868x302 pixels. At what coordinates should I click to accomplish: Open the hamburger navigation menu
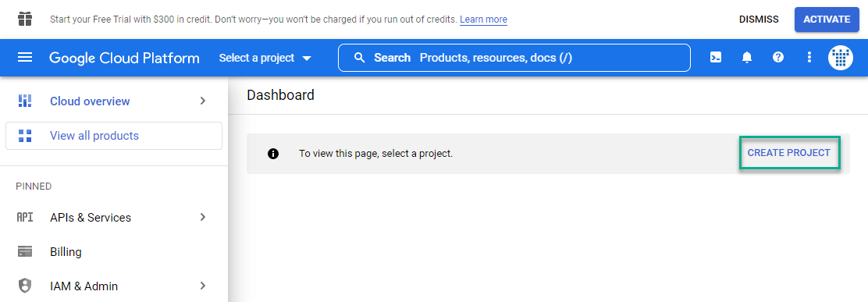(x=25, y=58)
